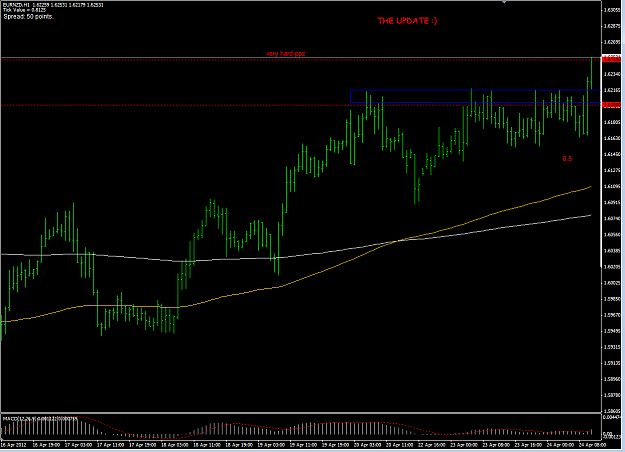Click the 'Tick Value = 0.8125' text

pos(24,10)
